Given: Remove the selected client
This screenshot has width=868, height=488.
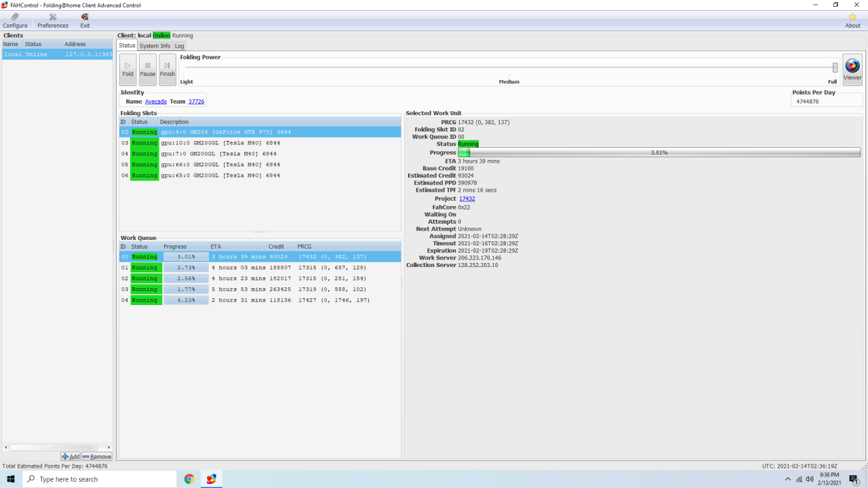Looking at the screenshot, I should coord(97,457).
